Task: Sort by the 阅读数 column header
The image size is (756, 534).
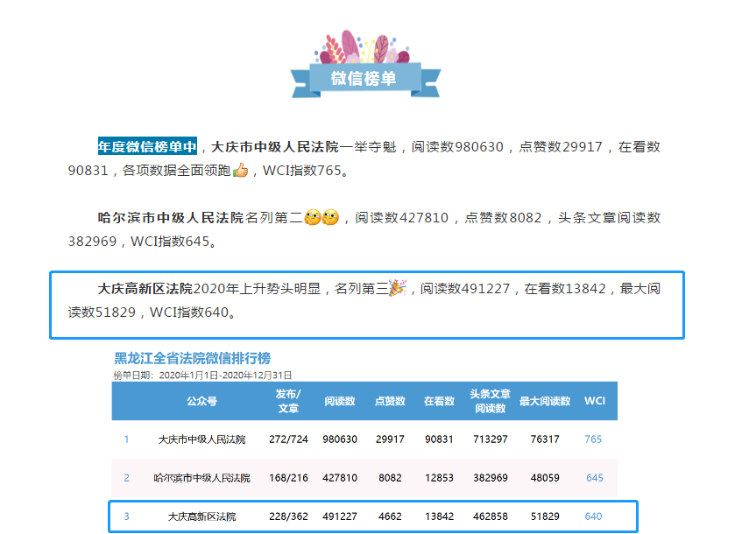Action: (x=340, y=401)
